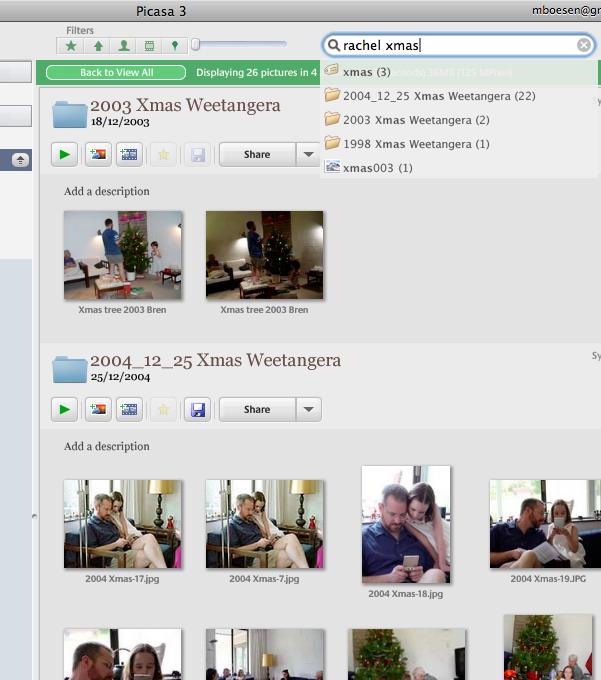The image size is (601, 680).
Task: Choose 2003 Xmas Weetangera (2) suggestion
Action: pyautogui.click(x=458, y=119)
